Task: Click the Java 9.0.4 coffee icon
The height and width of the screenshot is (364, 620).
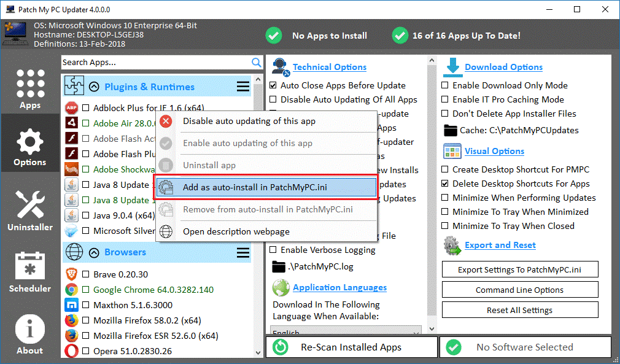Action: click(x=72, y=215)
